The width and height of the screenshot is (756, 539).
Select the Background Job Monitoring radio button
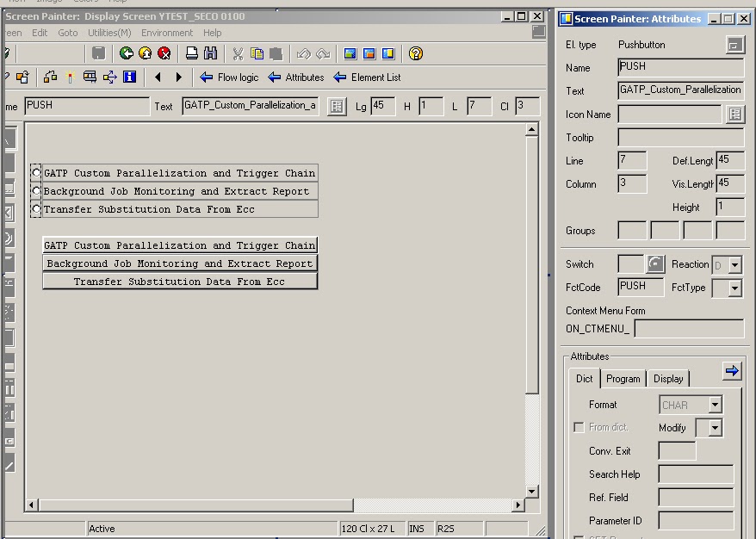[35, 191]
